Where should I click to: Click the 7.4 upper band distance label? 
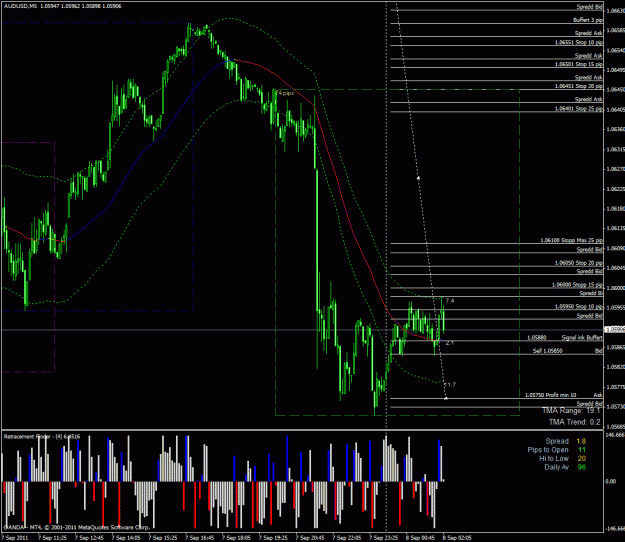(x=450, y=301)
